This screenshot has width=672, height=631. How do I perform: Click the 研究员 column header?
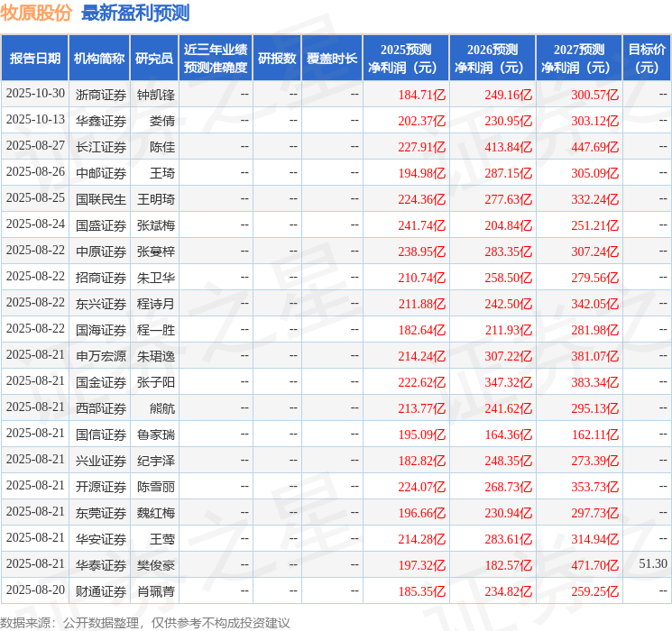tap(154, 59)
